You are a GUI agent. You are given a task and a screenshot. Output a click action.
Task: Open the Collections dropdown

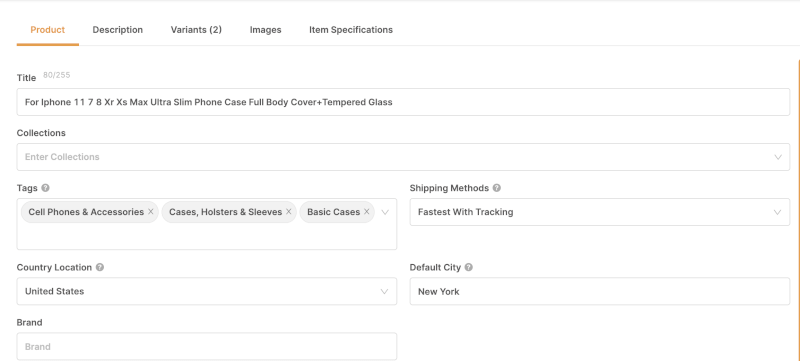(403, 157)
